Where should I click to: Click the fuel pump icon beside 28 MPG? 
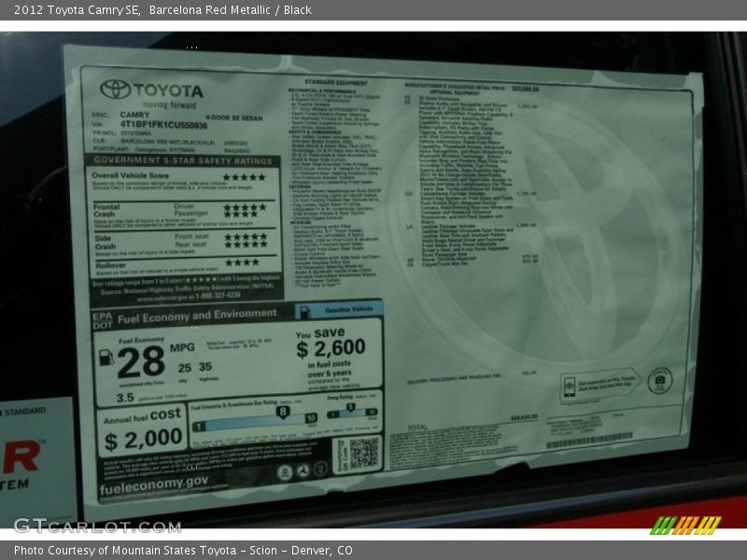click(x=106, y=357)
